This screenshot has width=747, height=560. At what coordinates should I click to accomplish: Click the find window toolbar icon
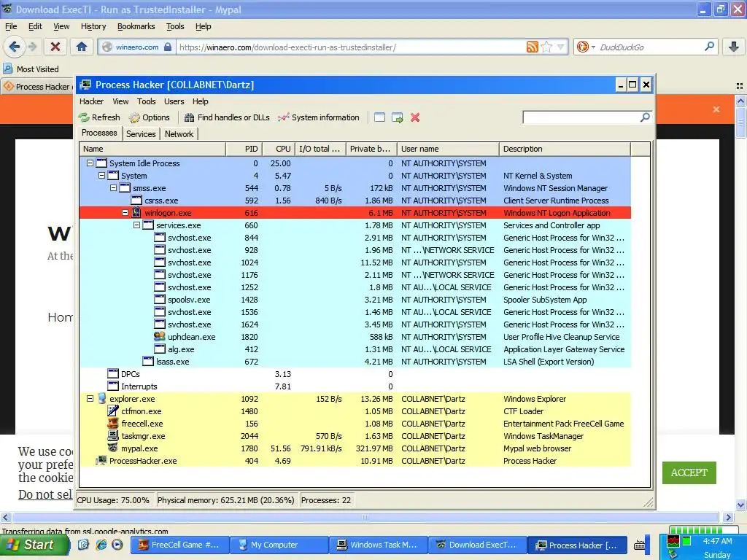click(379, 117)
